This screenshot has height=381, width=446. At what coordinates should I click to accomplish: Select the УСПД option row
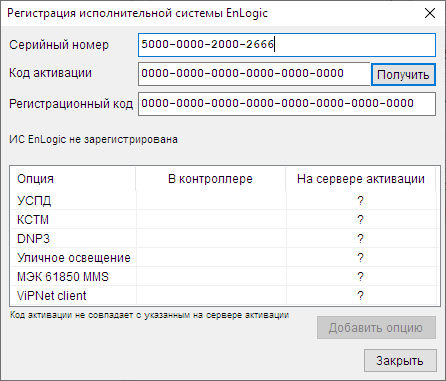tap(223, 200)
